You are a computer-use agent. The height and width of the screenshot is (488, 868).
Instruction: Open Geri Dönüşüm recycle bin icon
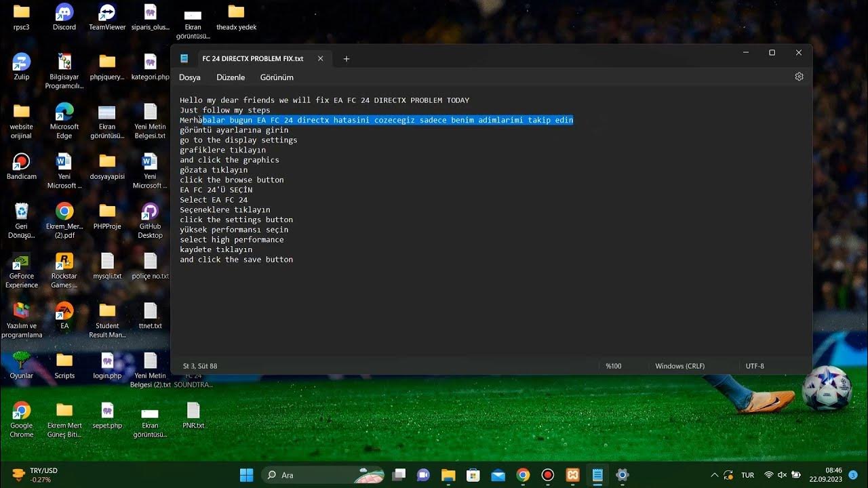21,220
